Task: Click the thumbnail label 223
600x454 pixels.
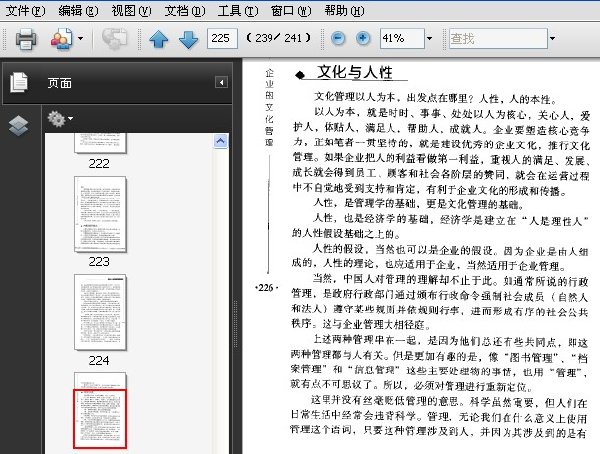Action: [99, 261]
